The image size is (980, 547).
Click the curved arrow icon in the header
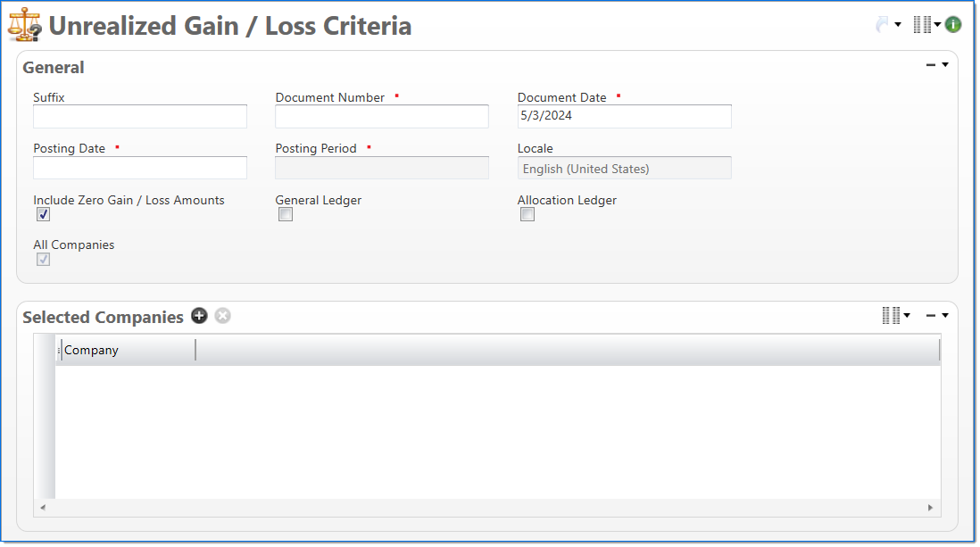click(882, 25)
